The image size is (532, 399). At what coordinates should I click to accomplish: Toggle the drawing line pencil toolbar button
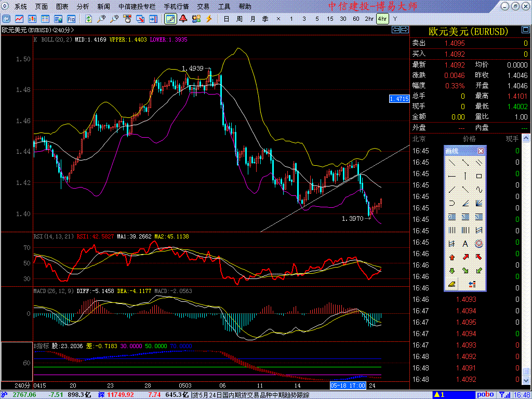(x=169, y=19)
